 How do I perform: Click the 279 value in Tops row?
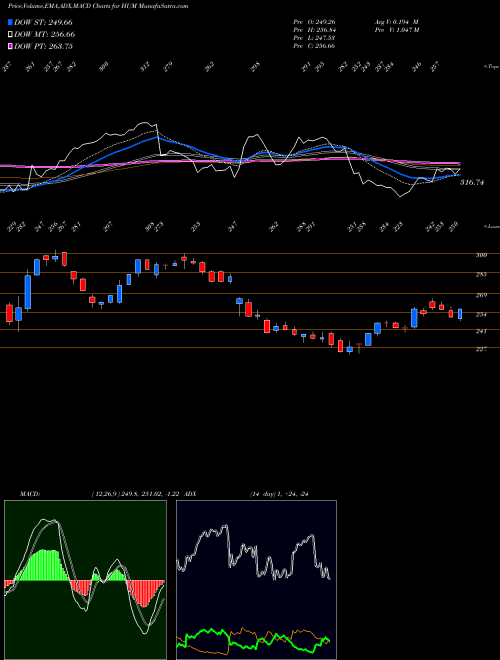point(168,67)
